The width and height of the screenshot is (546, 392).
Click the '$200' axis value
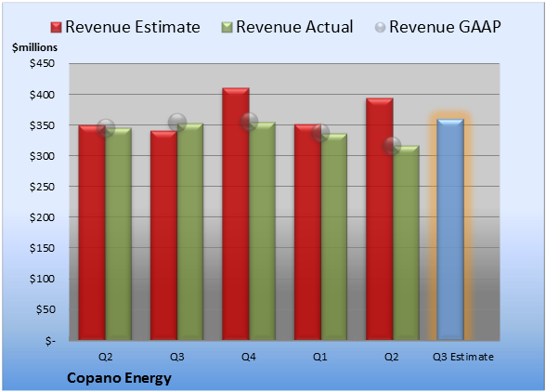(x=42, y=217)
